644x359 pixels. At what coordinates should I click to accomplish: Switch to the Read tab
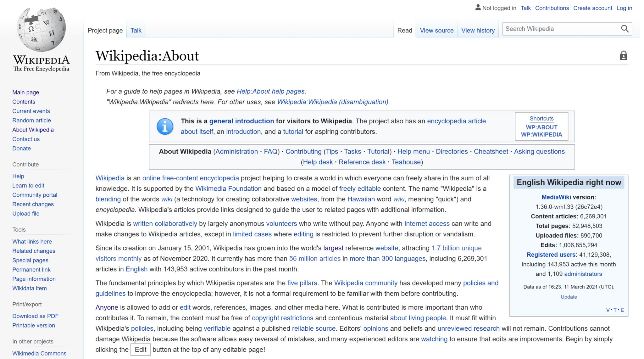pos(404,30)
